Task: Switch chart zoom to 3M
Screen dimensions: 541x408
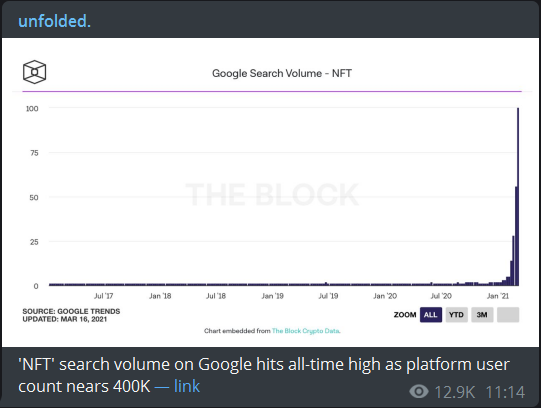Action: point(482,315)
